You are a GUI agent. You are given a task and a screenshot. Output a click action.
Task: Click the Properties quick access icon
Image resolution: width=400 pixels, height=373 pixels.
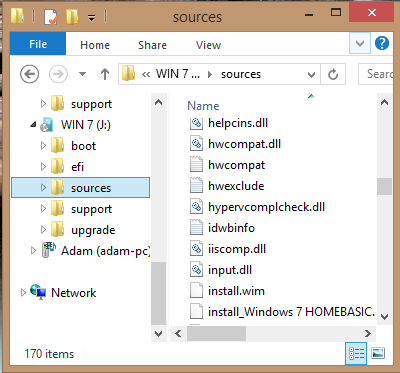[51, 16]
